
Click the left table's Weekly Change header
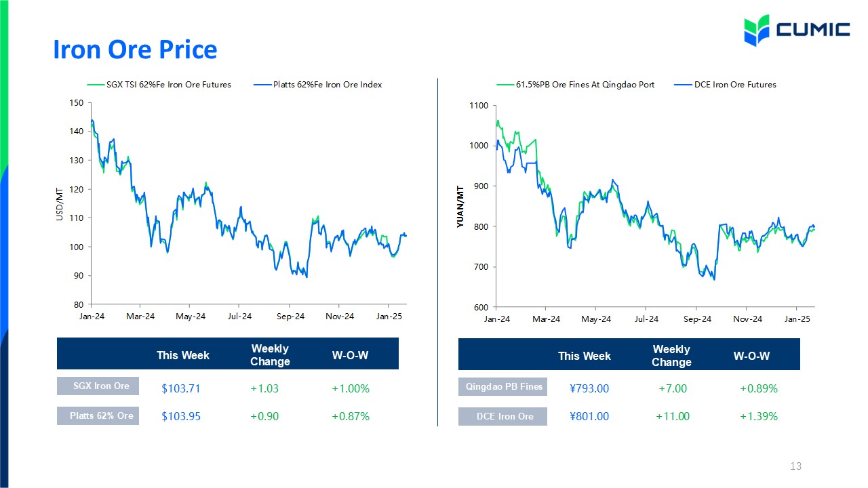270,355
